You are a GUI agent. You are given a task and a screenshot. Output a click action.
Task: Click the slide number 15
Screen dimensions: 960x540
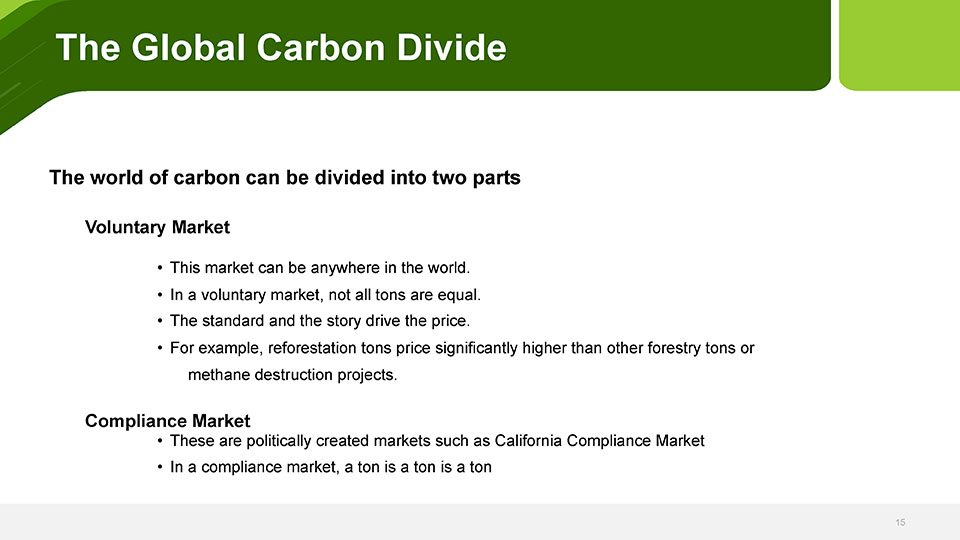pos(900,522)
